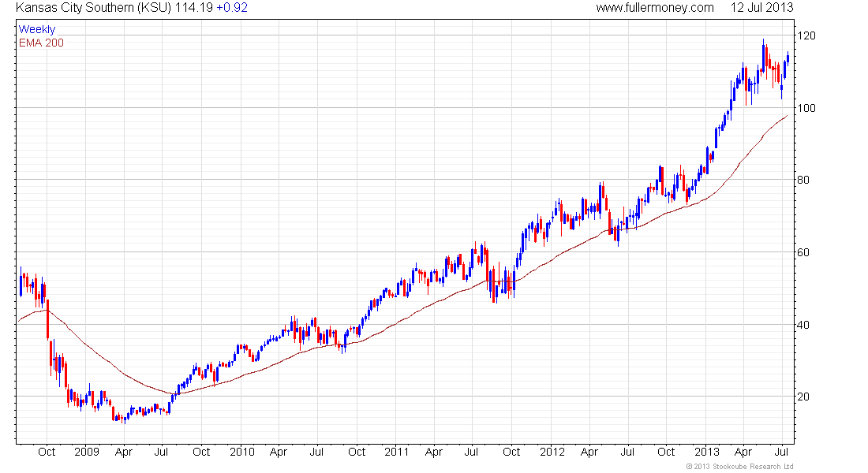Click the +0.92 change value
The width and height of the screenshot is (868, 473).
232,8
